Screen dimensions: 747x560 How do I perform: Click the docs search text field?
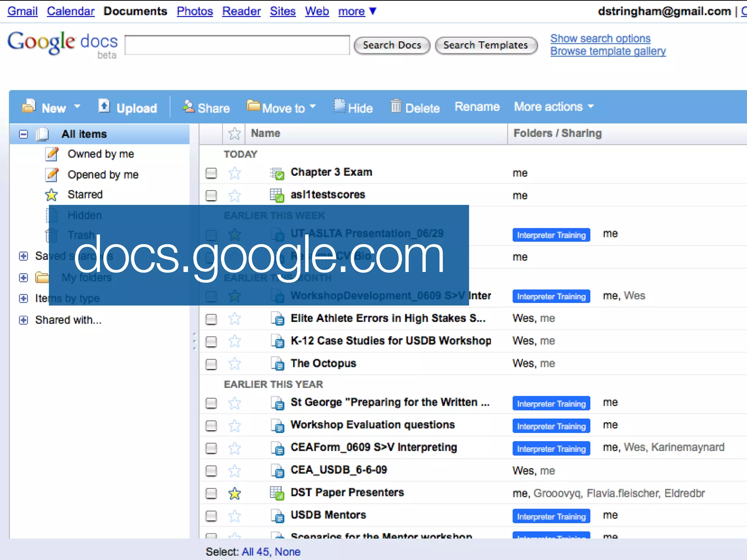[237, 45]
